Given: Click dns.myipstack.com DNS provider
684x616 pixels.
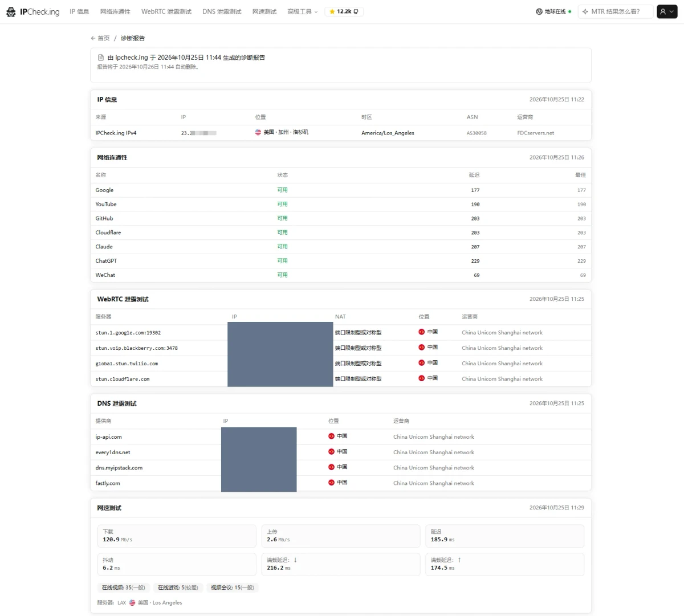Looking at the screenshot, I should 119,468.
